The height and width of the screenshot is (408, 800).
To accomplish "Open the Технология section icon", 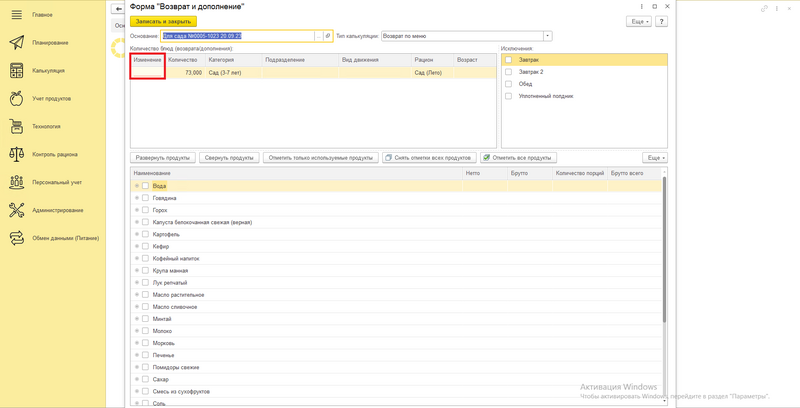I will [16, 127].
